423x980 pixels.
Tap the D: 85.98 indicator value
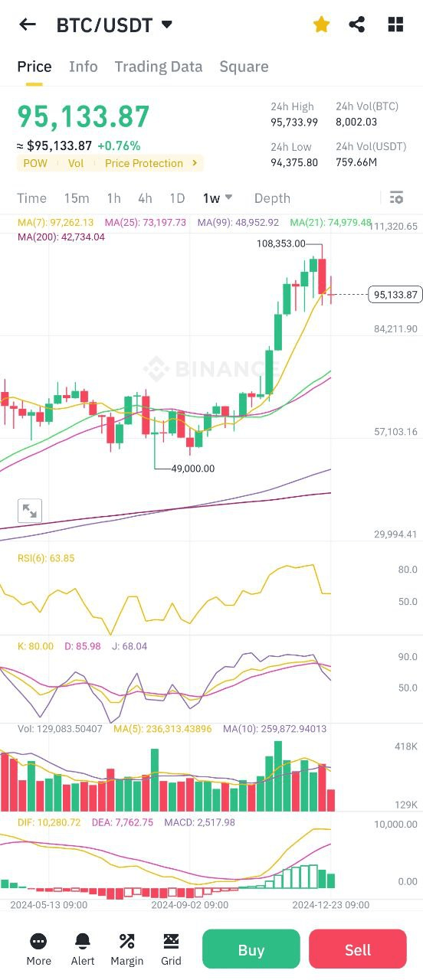[x=82, y=646]
